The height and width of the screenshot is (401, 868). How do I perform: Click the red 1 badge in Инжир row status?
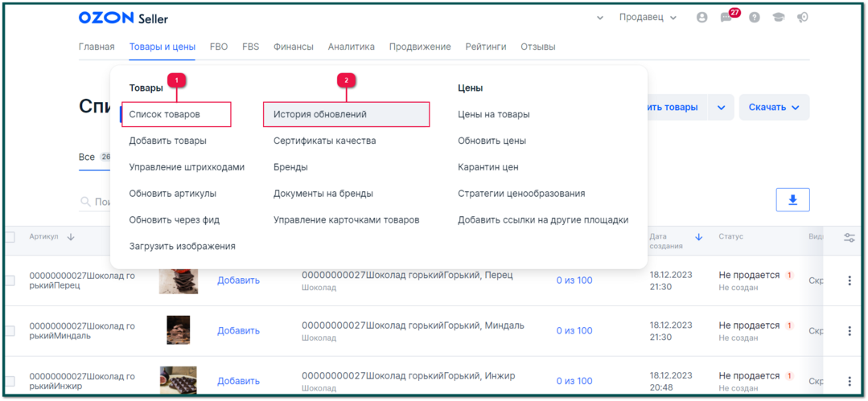tap(789, 376)
